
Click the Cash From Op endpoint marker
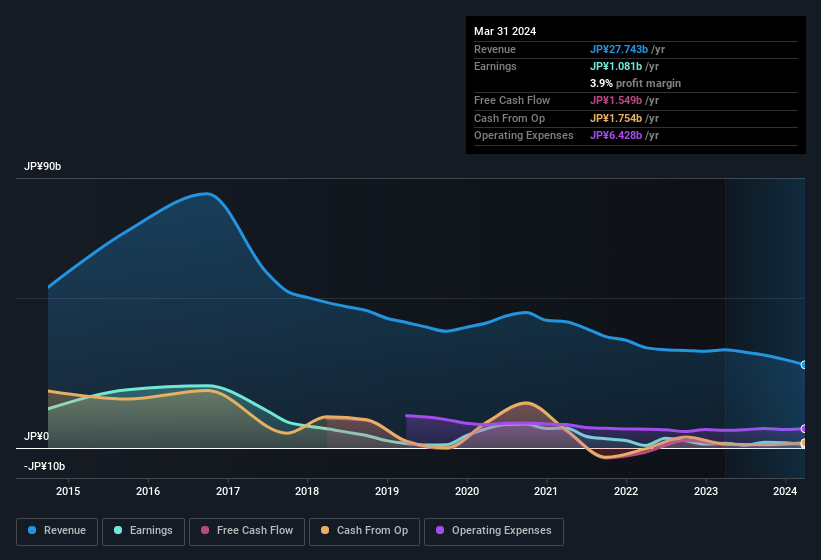coord(804,443)
